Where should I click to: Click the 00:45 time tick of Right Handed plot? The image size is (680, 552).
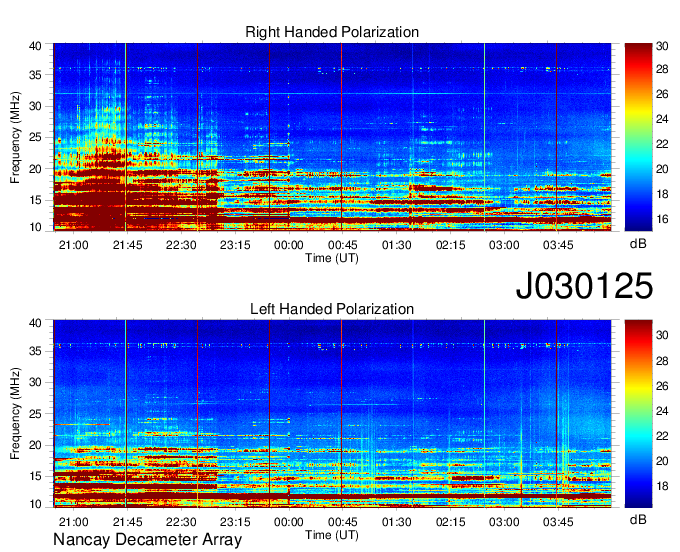point(343,245)
